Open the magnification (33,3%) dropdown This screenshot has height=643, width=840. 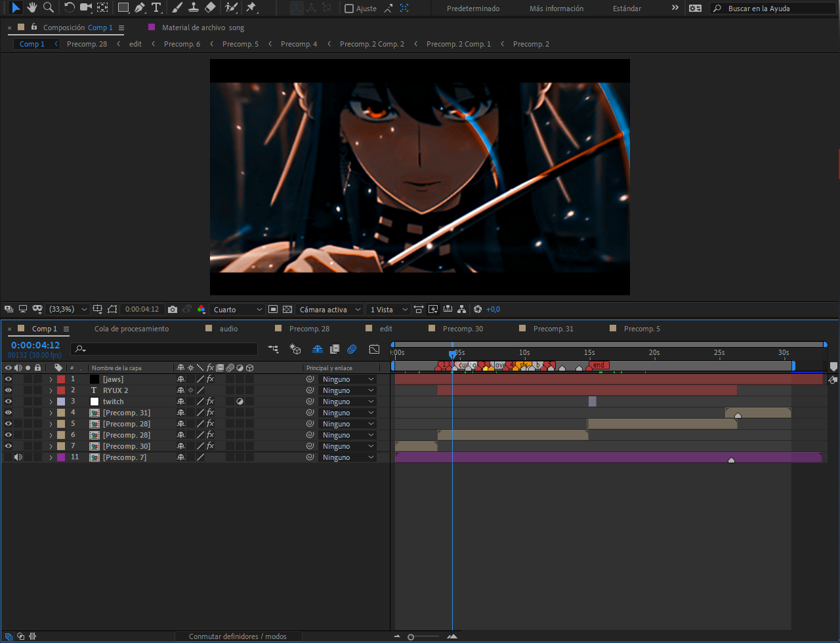[68, 309]
